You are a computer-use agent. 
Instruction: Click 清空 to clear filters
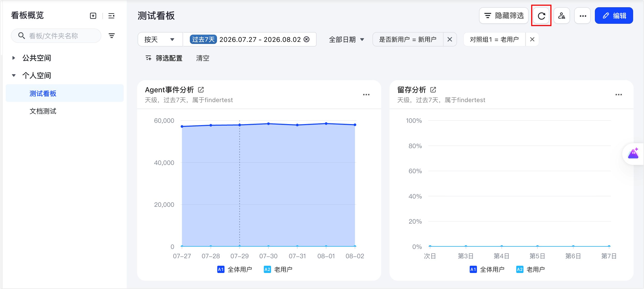click(203, 58)
